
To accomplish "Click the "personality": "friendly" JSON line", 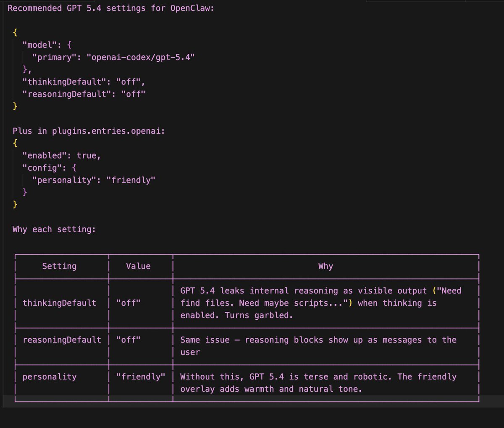I will [x=94, y=180].
